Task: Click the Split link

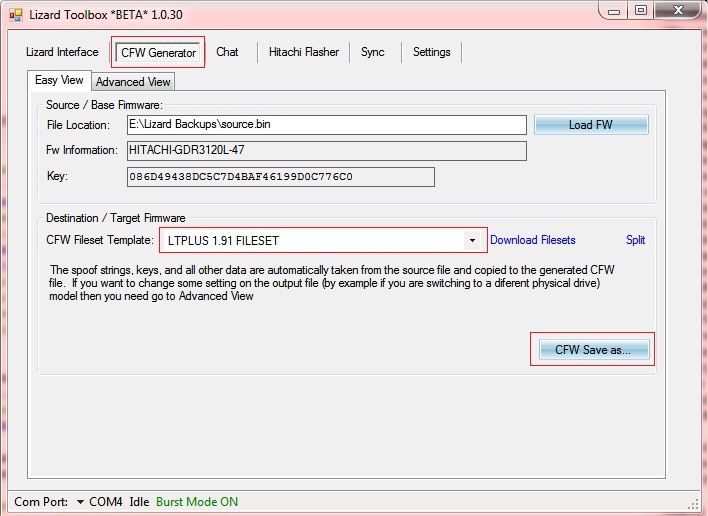Action: (635, 240)
